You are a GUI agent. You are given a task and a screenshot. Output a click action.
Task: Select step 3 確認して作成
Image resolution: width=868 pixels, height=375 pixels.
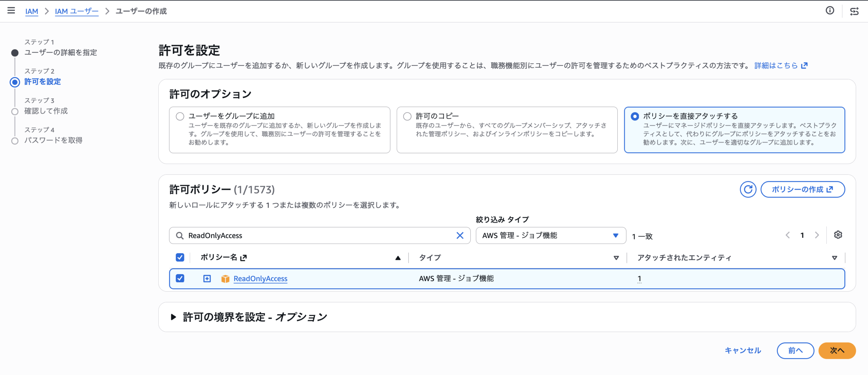click(x=46, y=111)
